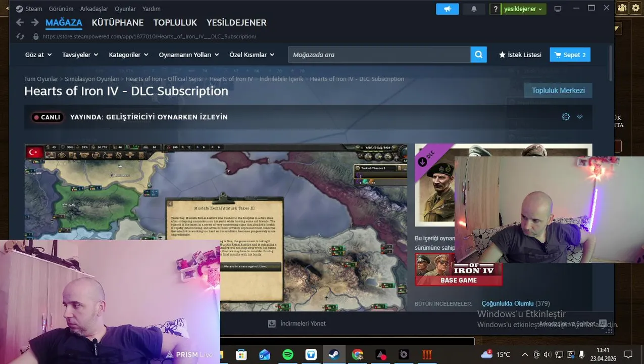Expand the Tavsiyeler dropdown

pos(80,55)
